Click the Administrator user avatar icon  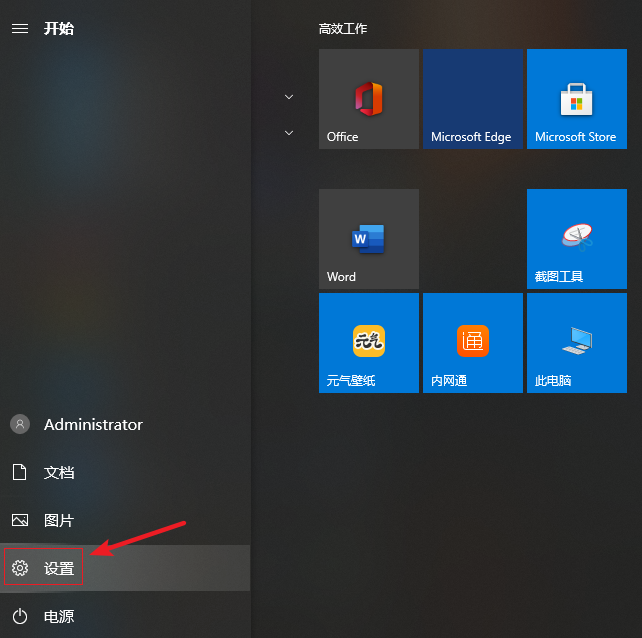click(19, 424)
